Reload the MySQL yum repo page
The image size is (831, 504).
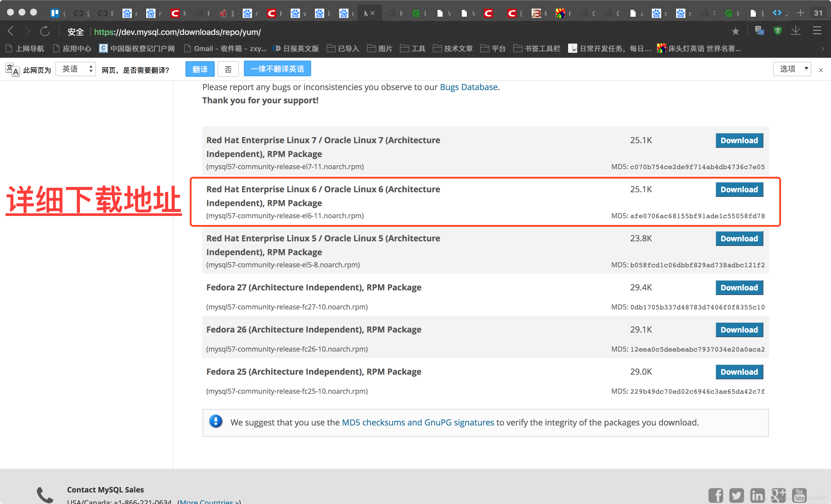point(45,31)
